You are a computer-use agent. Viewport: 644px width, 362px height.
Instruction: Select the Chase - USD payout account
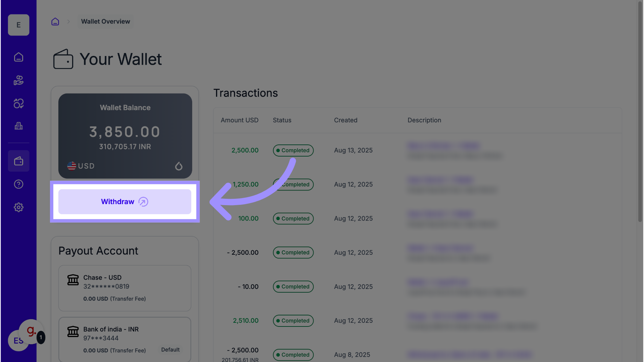124,288
